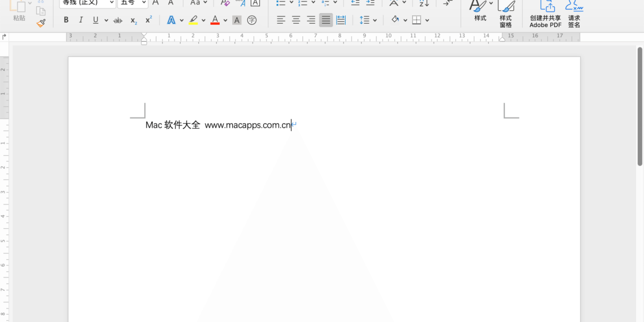Open Text Effects dropdown arrow
This screenshot has height=322, width=644.
[x=181, y=20]
